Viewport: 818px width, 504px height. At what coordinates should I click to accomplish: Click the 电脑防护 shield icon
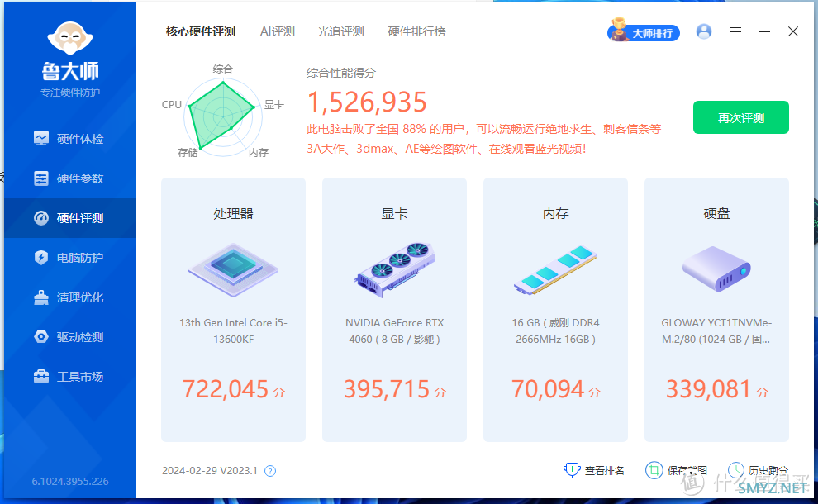tap(40, 258)
